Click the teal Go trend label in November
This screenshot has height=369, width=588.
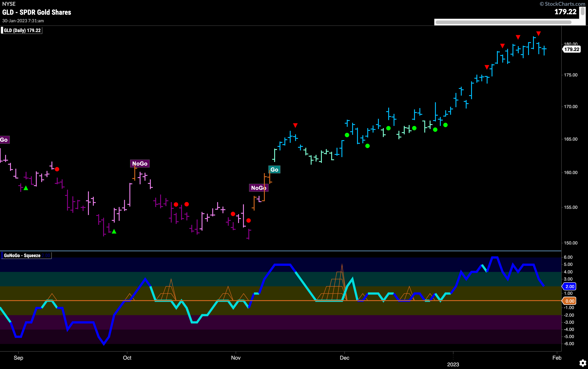[x=274, y=170]
